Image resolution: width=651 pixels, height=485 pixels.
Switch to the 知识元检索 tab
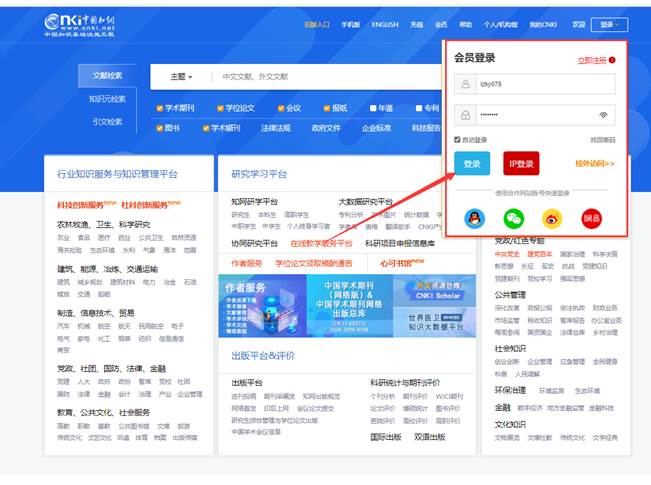[x=107, y=99]
